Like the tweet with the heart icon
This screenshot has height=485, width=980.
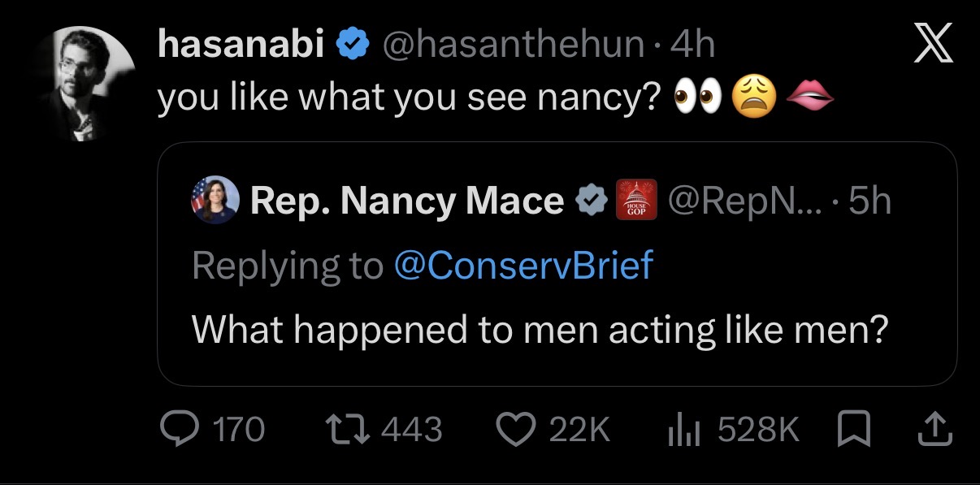(x=514, y=428)
